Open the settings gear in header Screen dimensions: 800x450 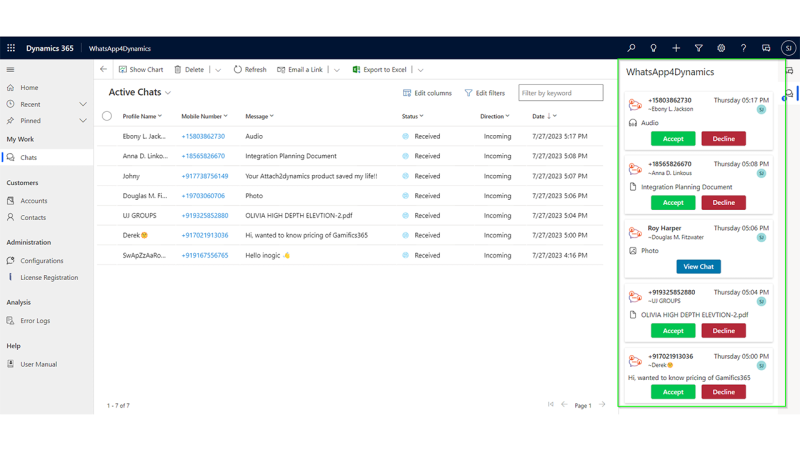click(721, 48)
